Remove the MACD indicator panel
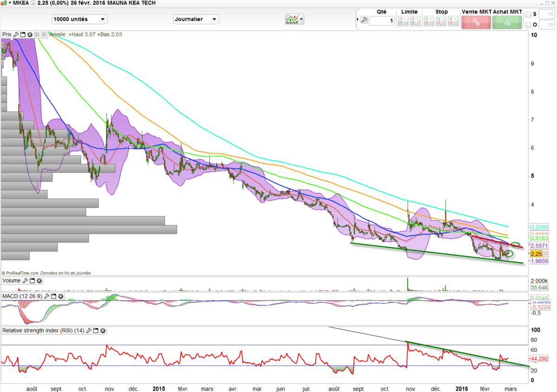Screen dimensions: 557x392 tap(60, 296)
